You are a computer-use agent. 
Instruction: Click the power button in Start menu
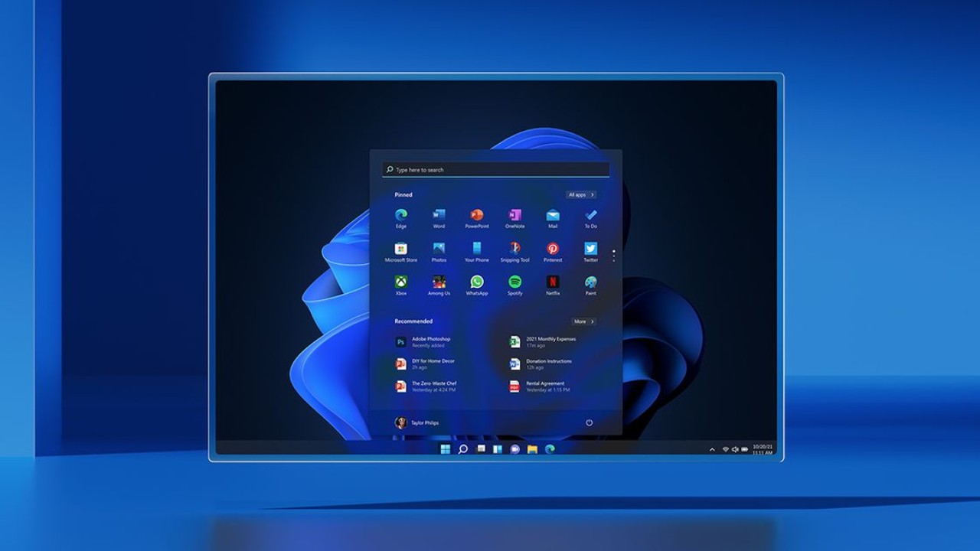pyautogui.click(x=590, y=422)
